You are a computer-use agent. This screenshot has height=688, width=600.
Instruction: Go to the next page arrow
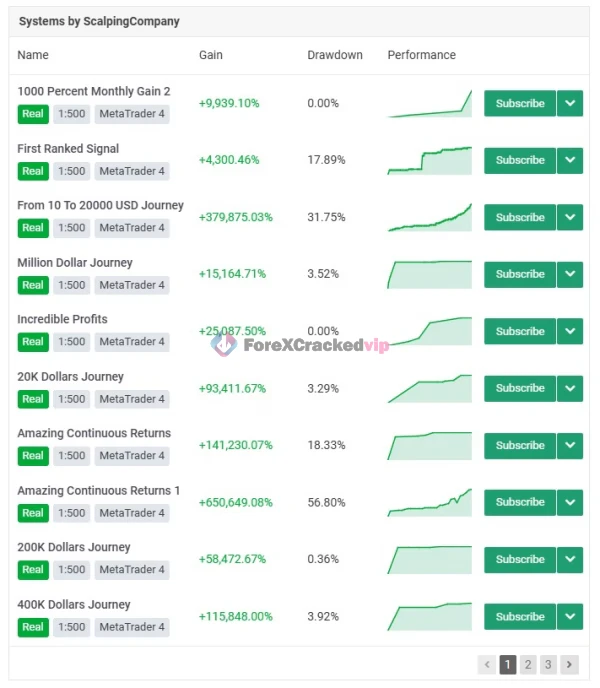(x=569, y=664)
